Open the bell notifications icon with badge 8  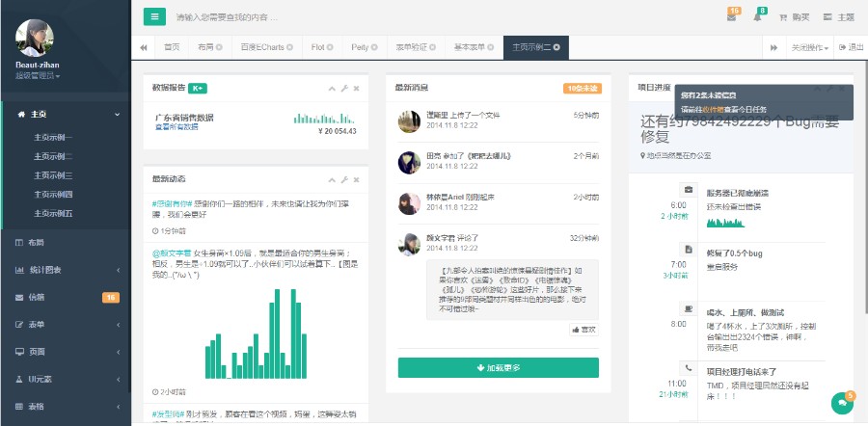pos(757,17)
